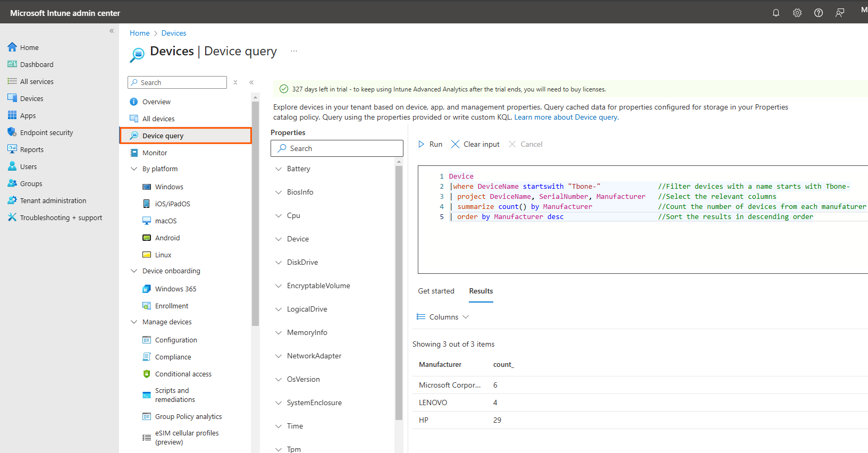Click the Troubleshooting + support wrench icon
The width and height of the screenshot is (868, 453).
click(x=12, y=217)
